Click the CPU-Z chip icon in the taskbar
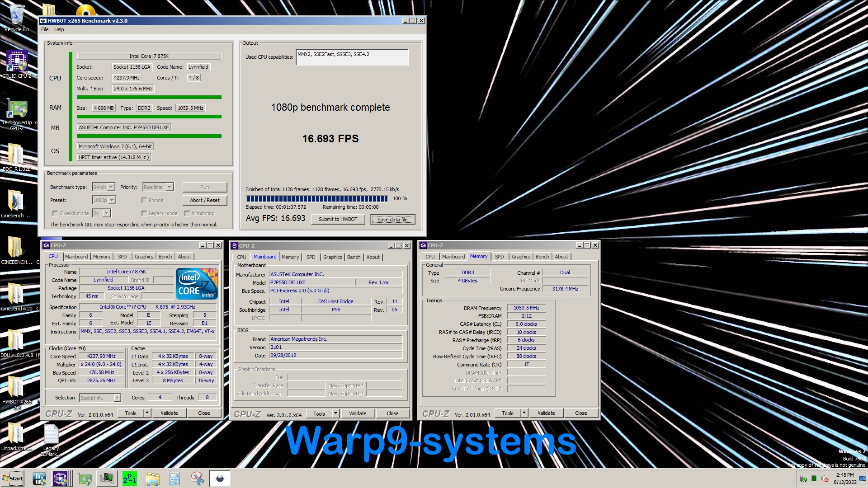Viewport: 868px width, 488px height. coord(60,479)
